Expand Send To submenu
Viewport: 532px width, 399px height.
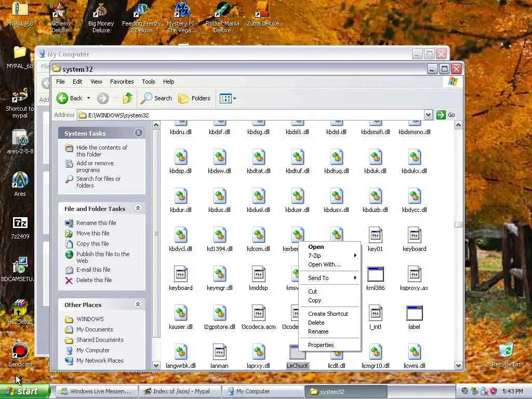pyautogui.click(x=329, y=278)
